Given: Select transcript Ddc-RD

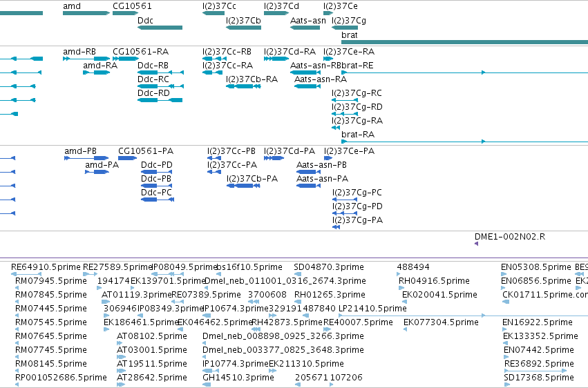Looking at the screenshot, I should point(160,100).
